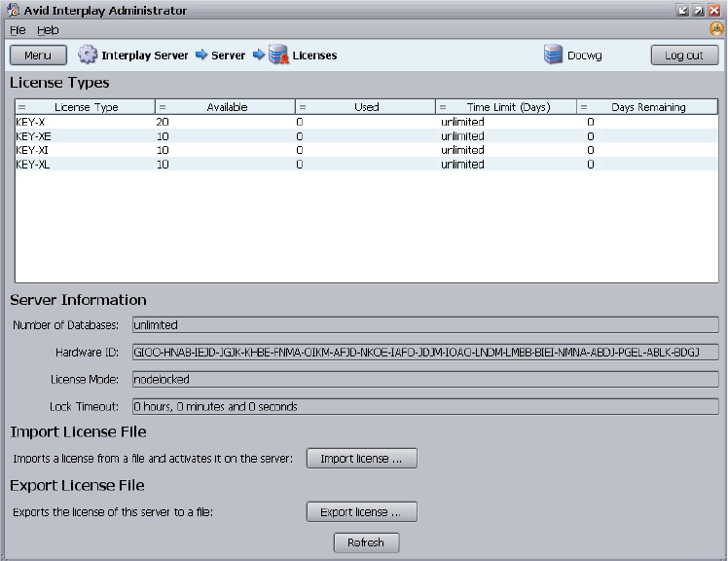Select the KEY-X license row
Image resolution: width=728 pixels, height=561 pixels.
click(367, 122)
